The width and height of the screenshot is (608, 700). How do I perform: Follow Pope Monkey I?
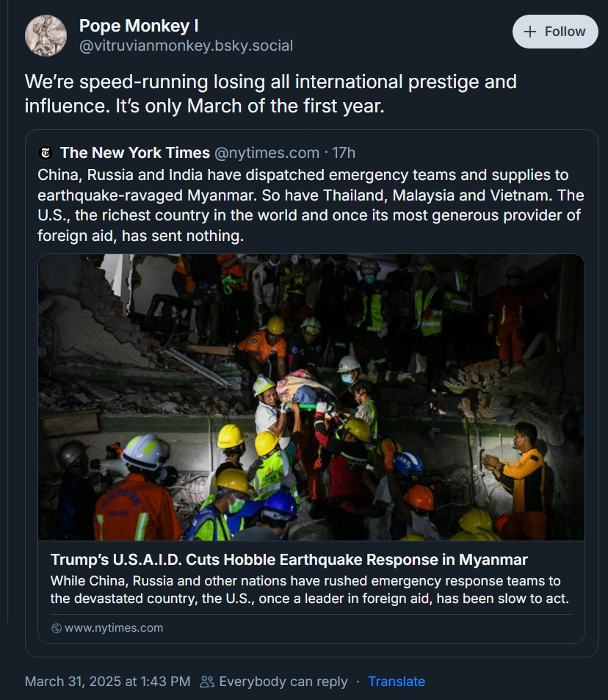(555, 32)
